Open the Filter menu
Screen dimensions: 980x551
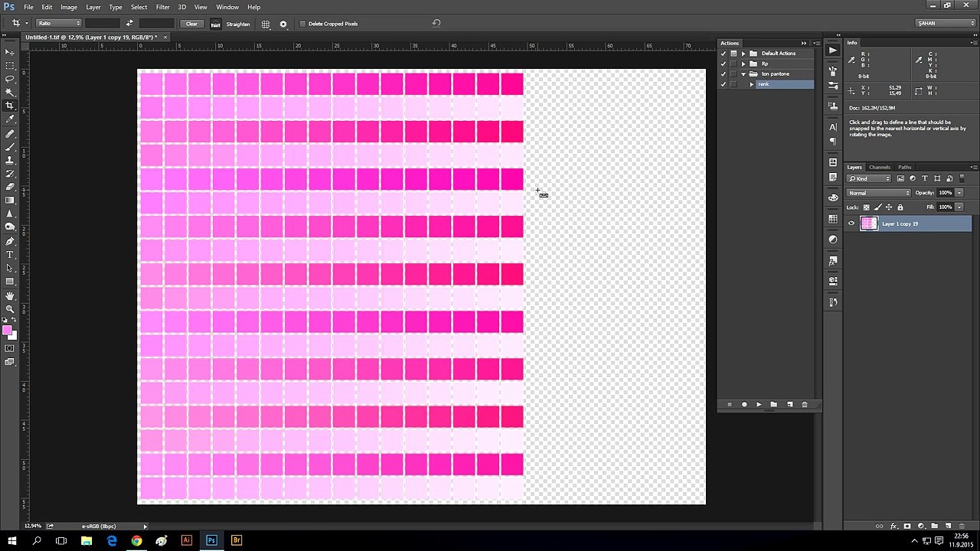[x=162, y=7]
